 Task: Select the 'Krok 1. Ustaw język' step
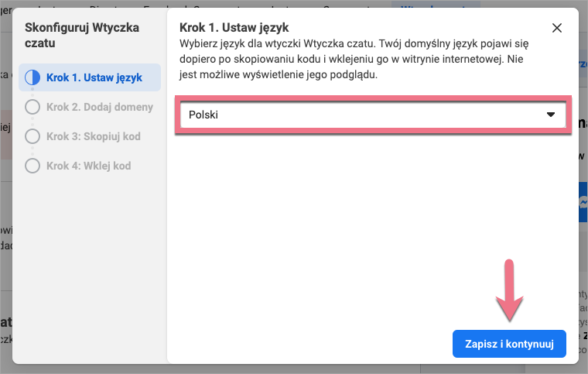coord(94,77)
